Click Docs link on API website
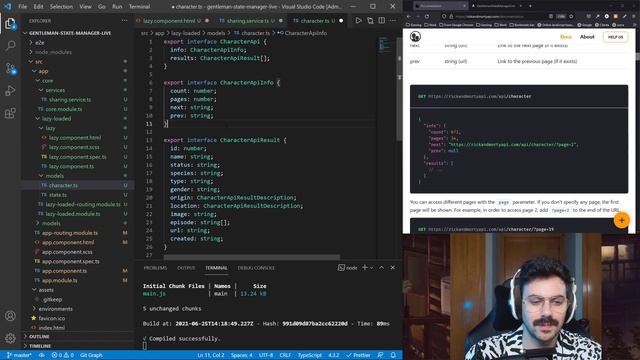Image resolution: width=640 pixels, height=360 pixels. coord(566,37)
